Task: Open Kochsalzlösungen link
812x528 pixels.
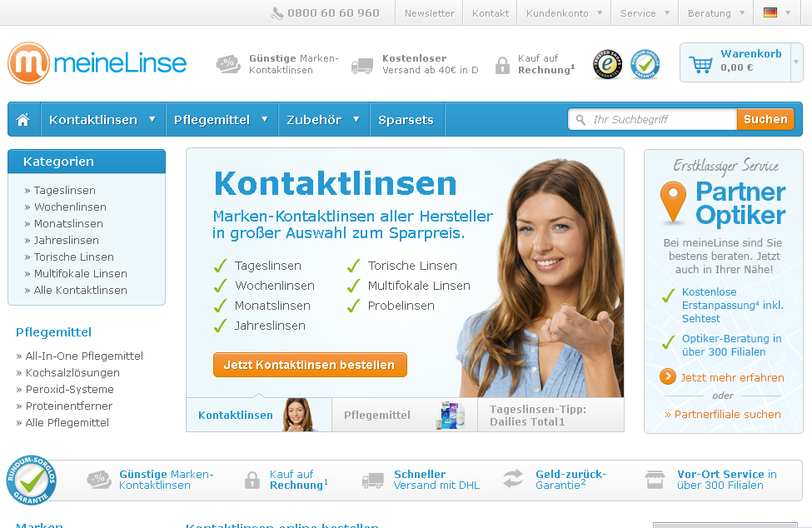Action: [x=72, y=372]
